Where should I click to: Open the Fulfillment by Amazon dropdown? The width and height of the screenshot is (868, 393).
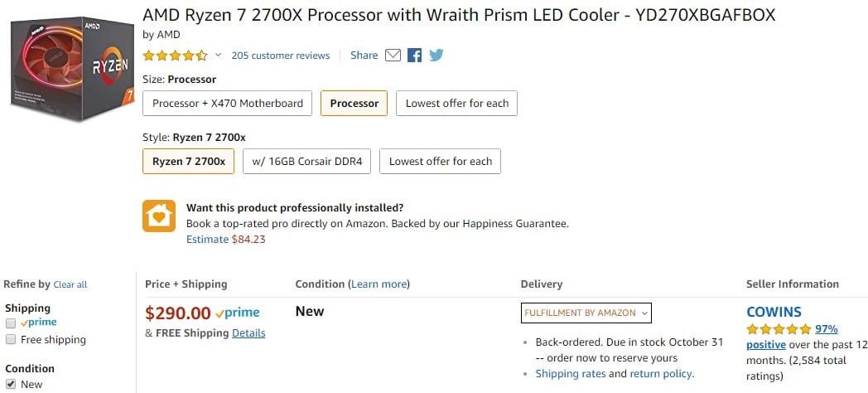pyautogui.click(x=586, y=313)
